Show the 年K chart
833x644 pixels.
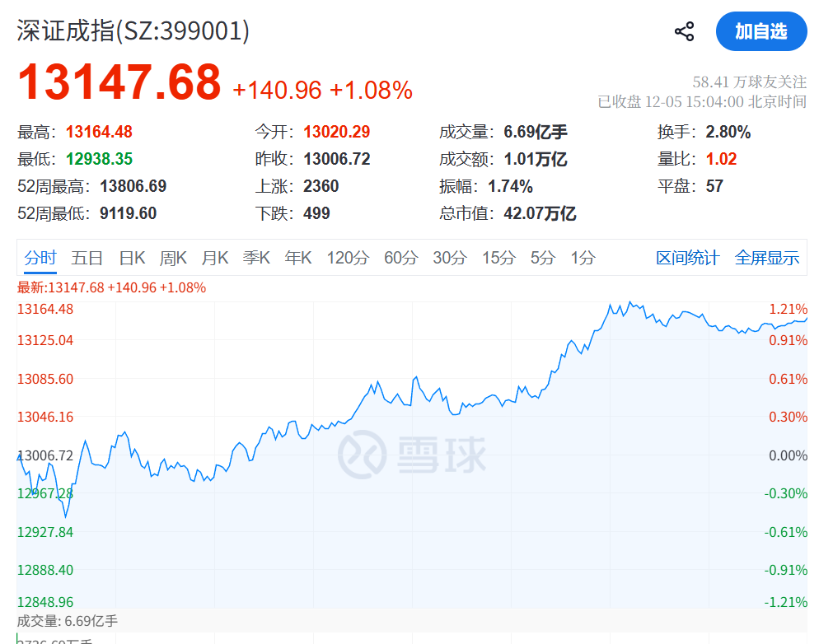click(298, 258)
